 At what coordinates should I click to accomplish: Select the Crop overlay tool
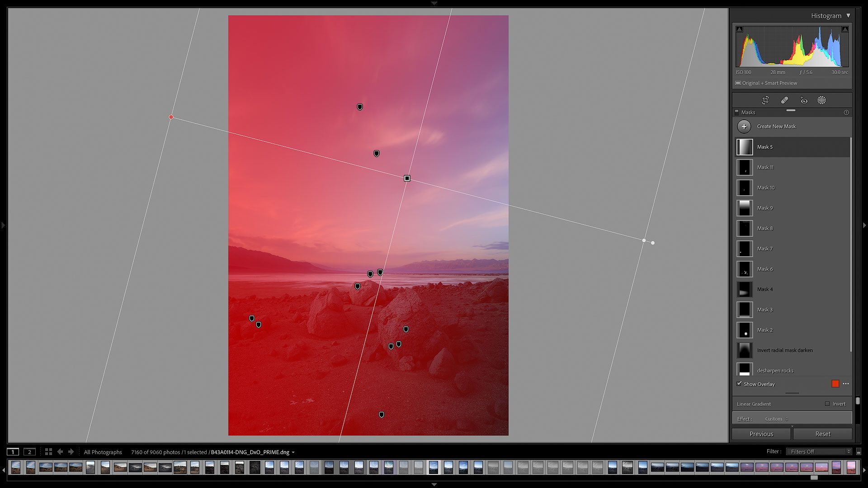[765, 100]
